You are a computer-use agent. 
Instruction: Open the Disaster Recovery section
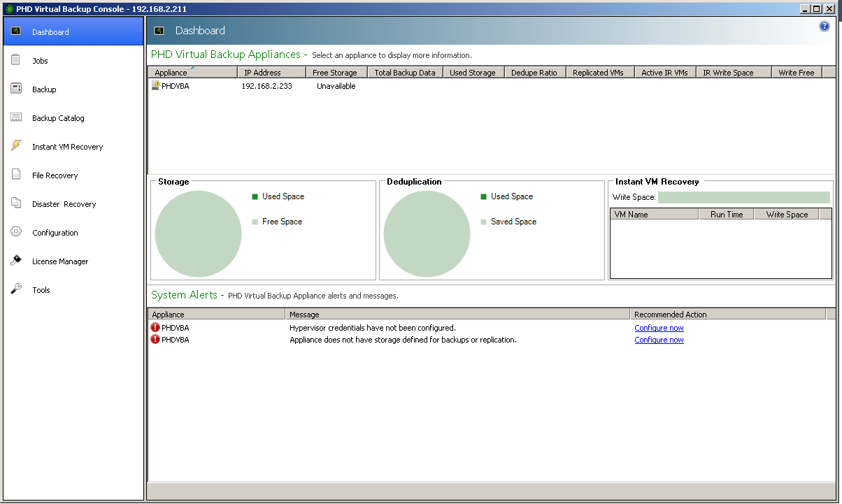73,203
